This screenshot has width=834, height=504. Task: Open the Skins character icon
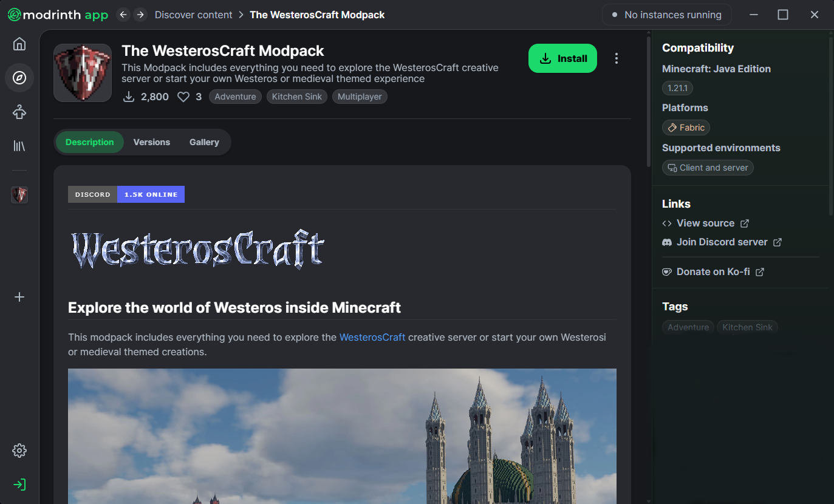19,112
